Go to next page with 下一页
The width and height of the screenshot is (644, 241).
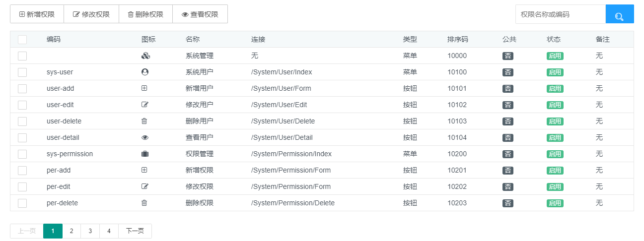135,231
